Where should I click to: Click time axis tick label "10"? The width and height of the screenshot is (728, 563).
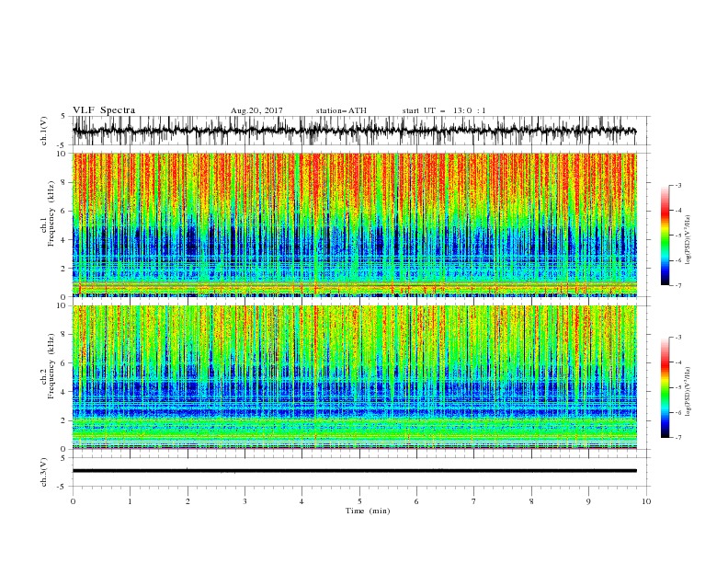point(646,501)
